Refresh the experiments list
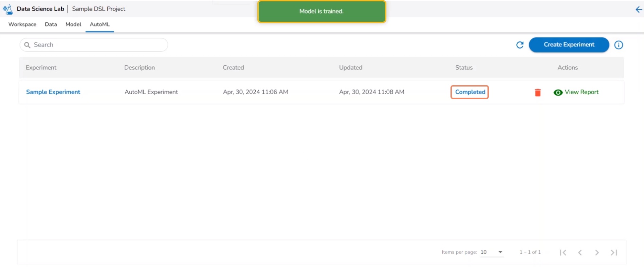644x267 pixels. pyautogui.click(x=520, y=45)
